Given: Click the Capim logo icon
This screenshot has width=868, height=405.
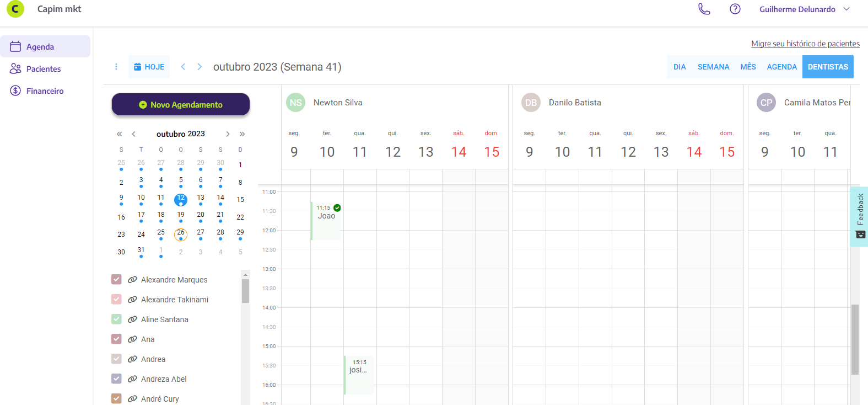Looking at the screenshot, I should 15,9.
